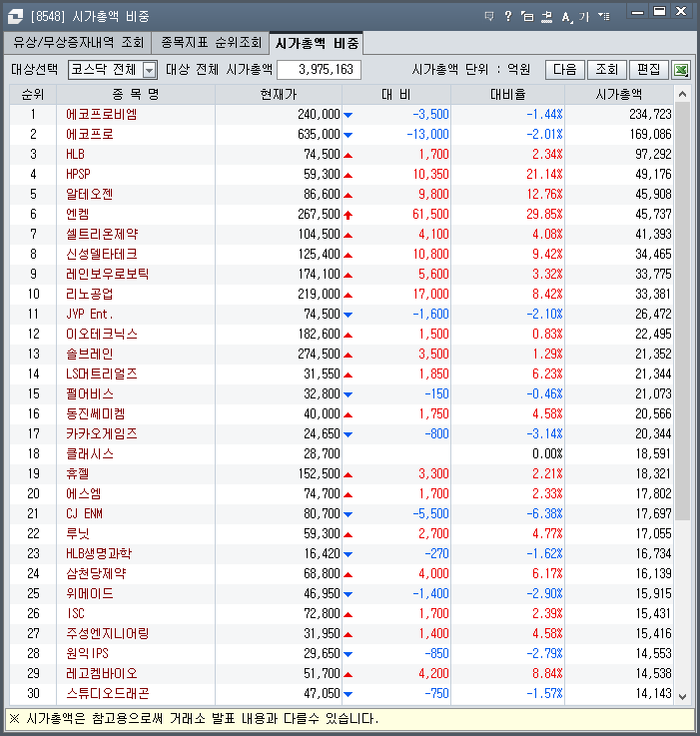
Task: Select stock 스튜디오드래곤
Action: 108,693
